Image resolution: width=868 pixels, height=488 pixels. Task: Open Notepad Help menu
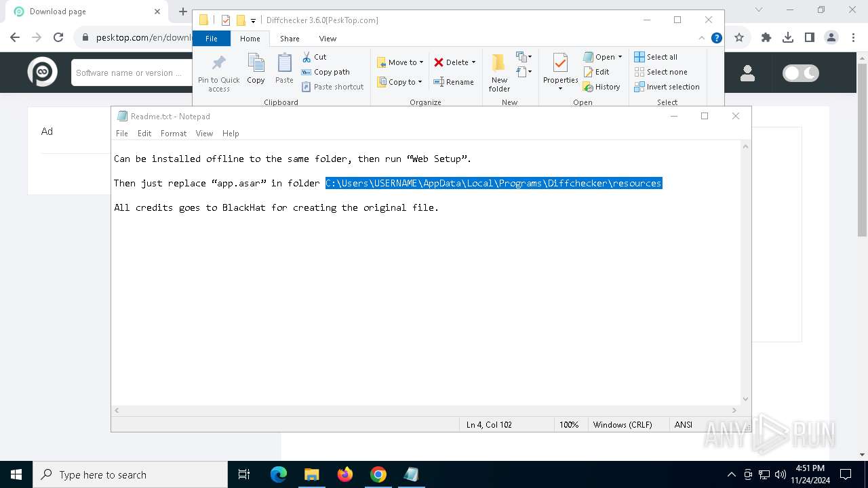(231, 134)
